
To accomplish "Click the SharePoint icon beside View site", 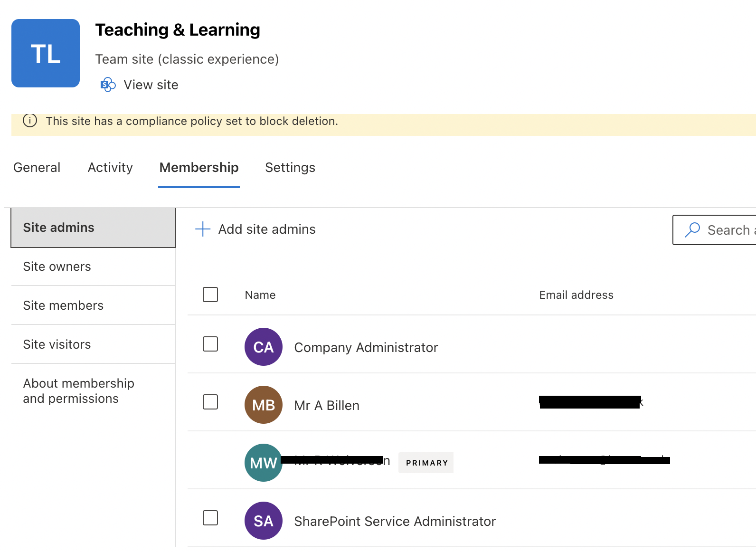I will [108, 85].
